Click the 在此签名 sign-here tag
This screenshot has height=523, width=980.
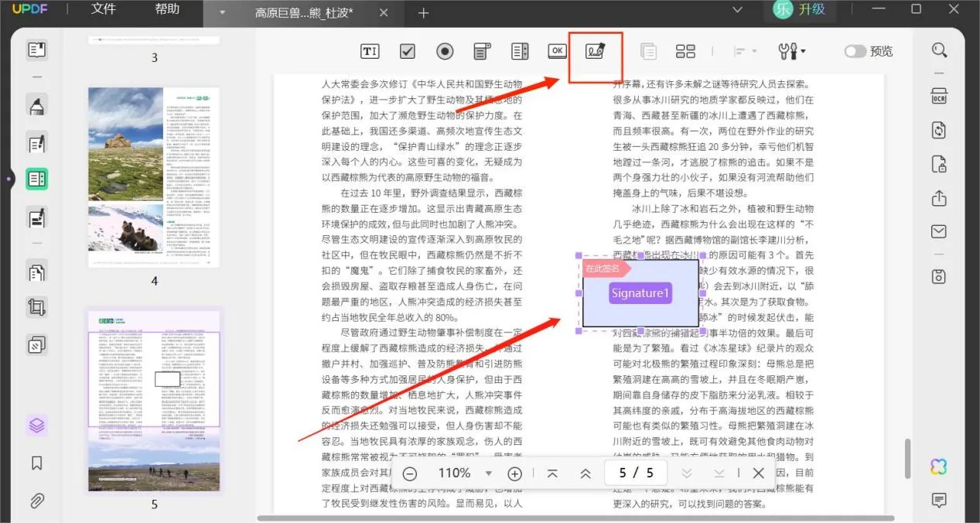tap(607, 268)
